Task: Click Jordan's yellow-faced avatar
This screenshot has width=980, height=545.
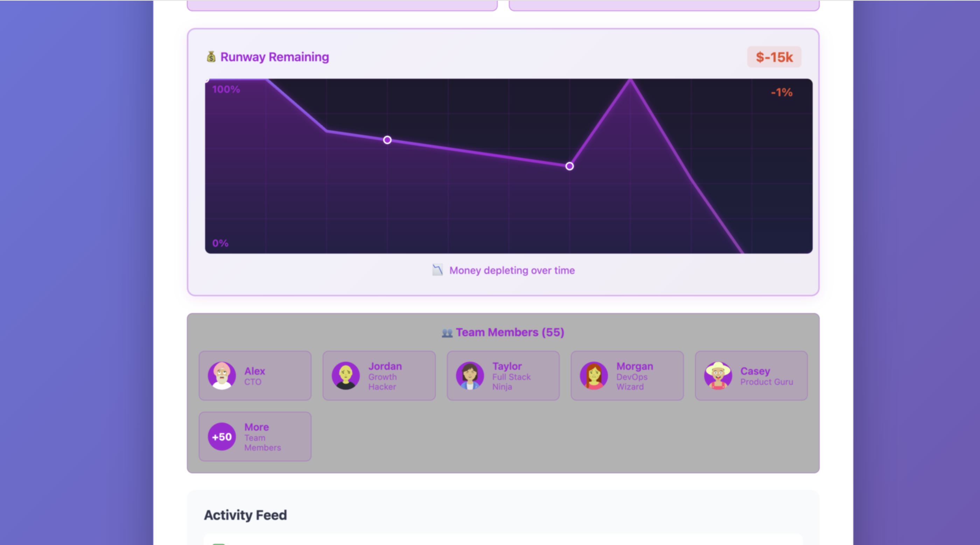Action: (x=345, y=376)
